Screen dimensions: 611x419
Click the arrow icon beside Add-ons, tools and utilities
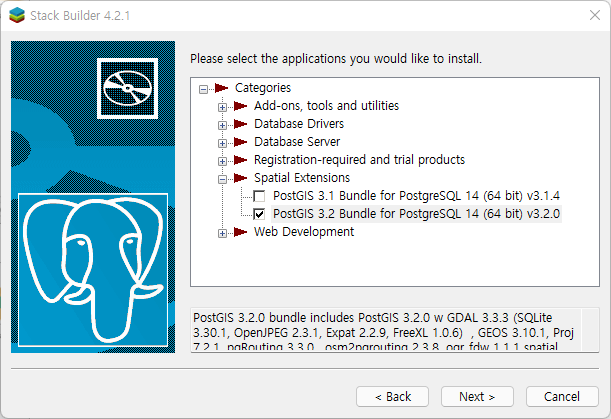click(240, 106)
